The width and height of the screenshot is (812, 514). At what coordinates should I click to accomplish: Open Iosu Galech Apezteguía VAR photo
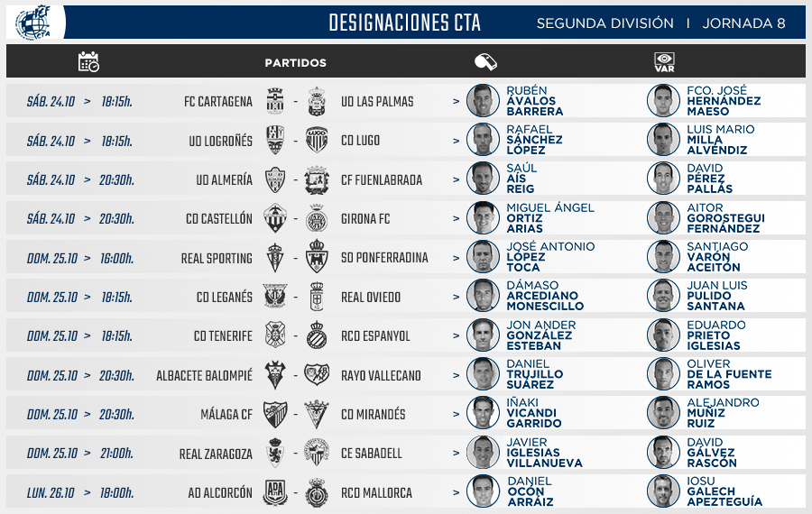coord(663,491)
